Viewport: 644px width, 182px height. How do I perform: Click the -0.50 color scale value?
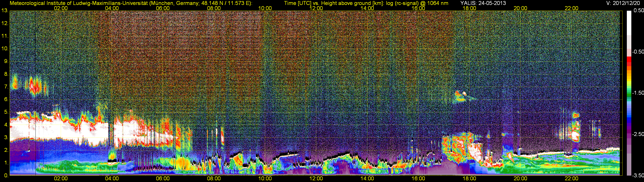[638, 52]
